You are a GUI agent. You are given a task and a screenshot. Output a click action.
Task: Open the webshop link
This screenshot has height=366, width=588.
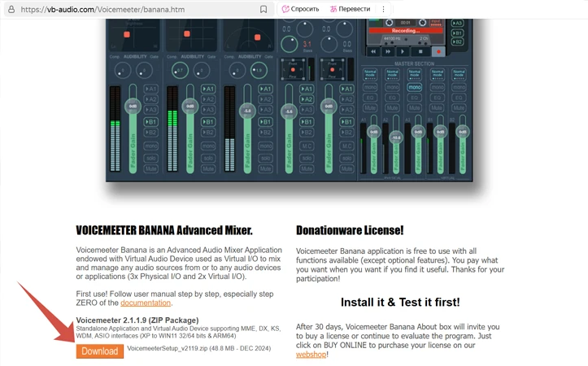(311, 355)
